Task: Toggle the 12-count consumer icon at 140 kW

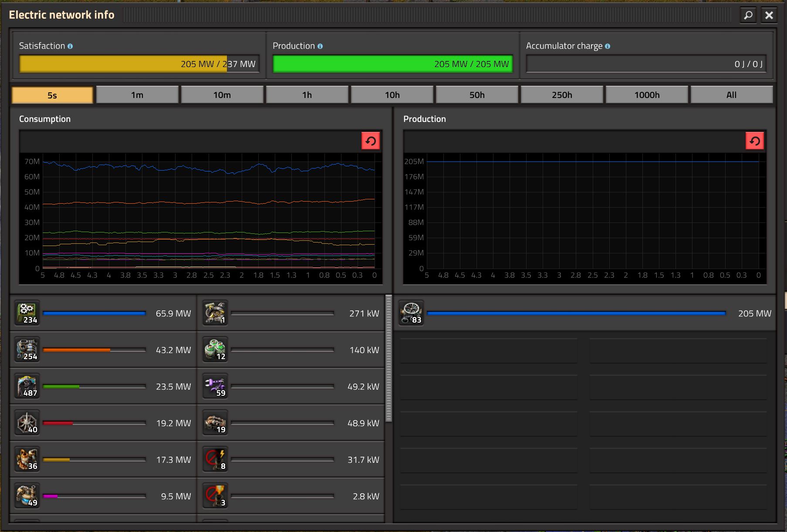Action: [x=215, y=349]
